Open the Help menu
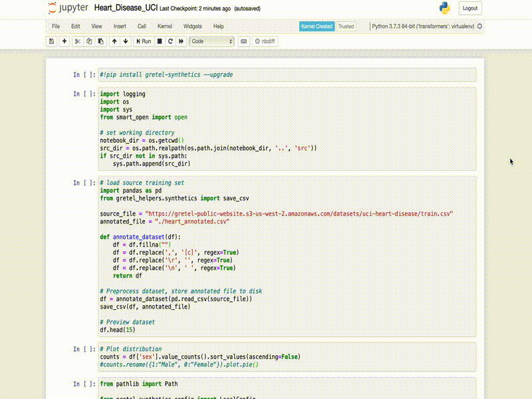Screen dimensions: 532x399 [x=219, y=27]
